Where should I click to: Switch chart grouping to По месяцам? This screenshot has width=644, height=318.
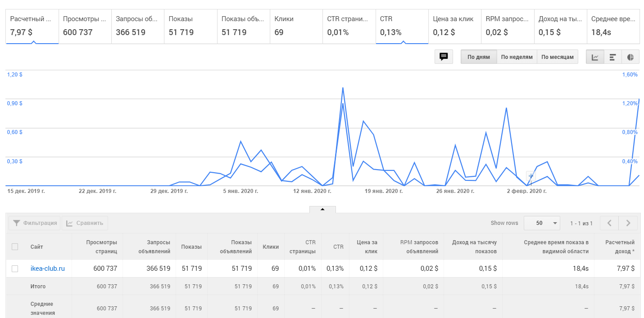[x=558, y=57]
